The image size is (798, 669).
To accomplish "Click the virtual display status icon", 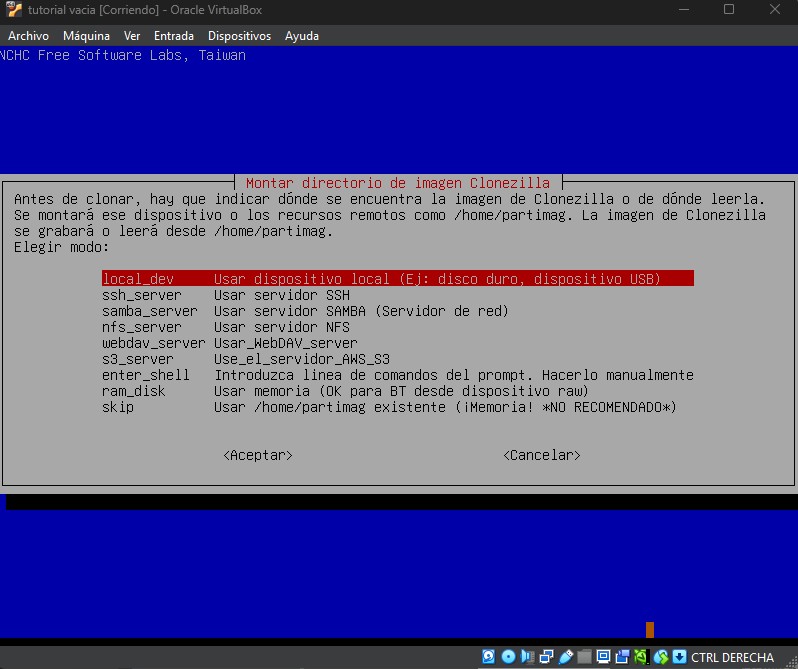I will coord(604,656).
